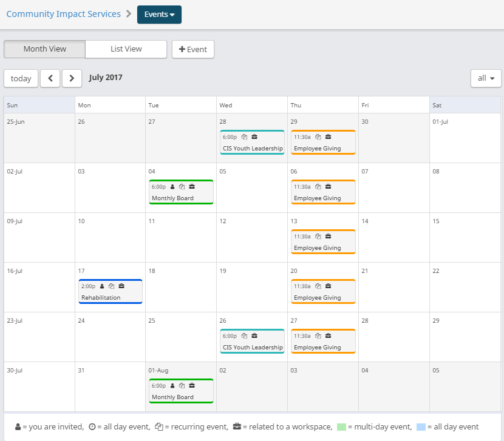Click the next month arrow
Screen dimensions: 504x441
click(x=72, y=78)
